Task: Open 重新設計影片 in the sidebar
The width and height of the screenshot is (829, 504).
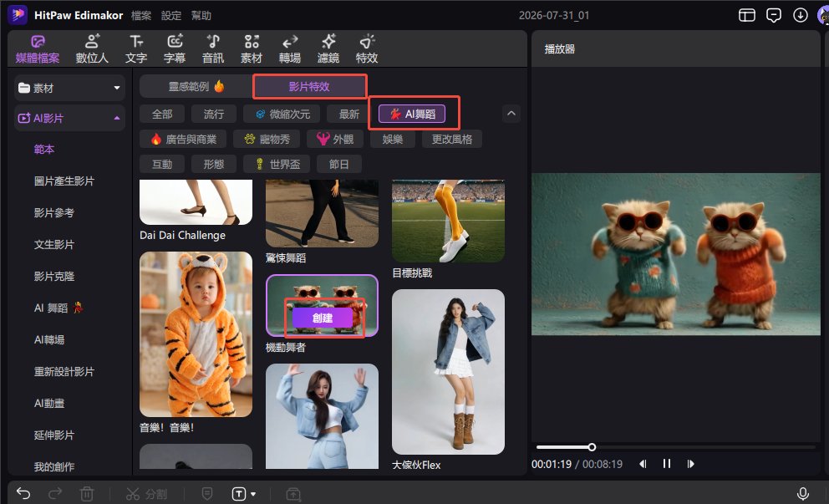Action: [x=64, y=371]
